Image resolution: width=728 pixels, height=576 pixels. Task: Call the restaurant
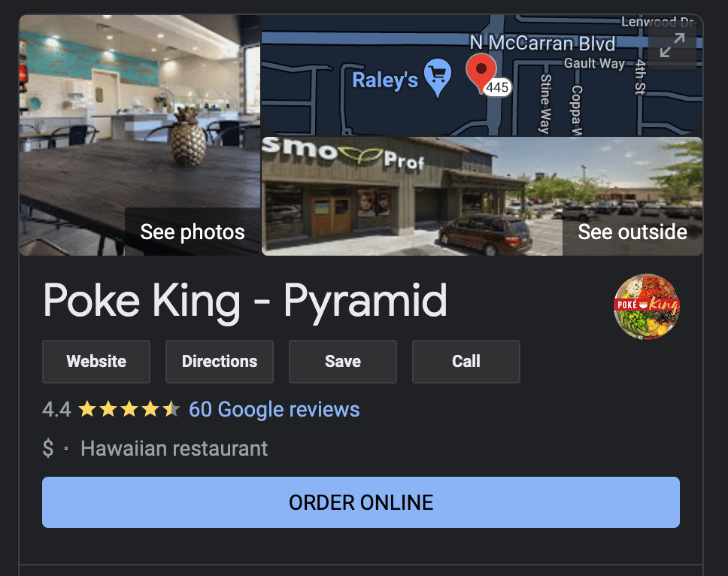(x=466, y=362)
